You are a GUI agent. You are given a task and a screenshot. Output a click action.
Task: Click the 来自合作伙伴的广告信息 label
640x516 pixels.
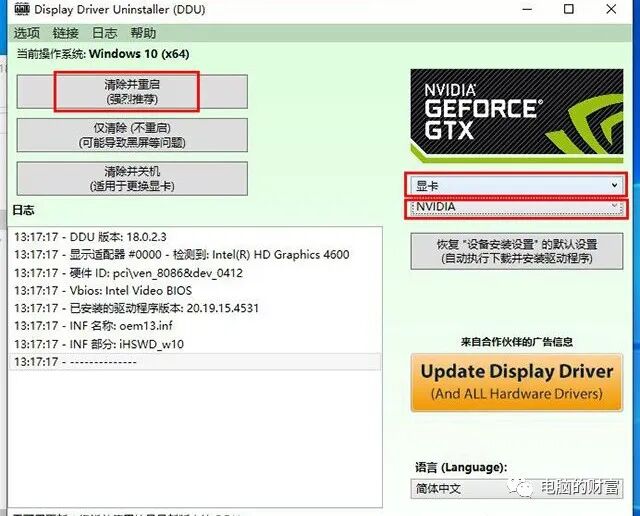517,342
